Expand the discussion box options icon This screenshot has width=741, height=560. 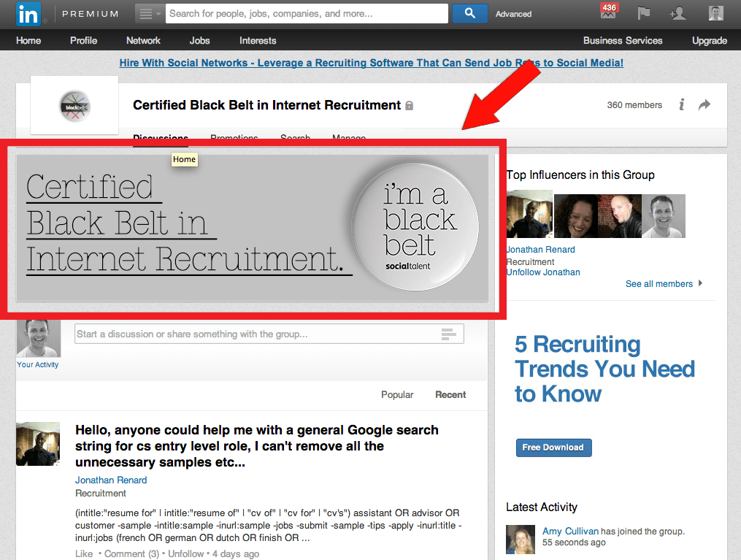click(x=448, y=334)
